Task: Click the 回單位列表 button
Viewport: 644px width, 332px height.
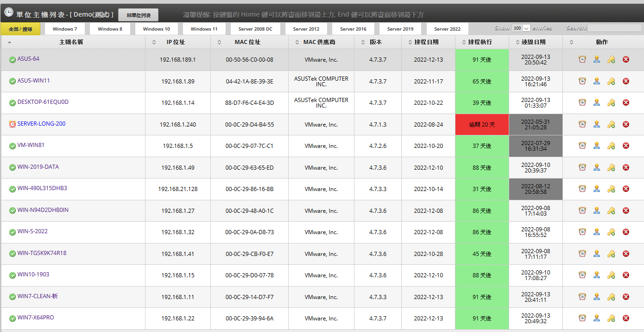Action: pos(138,15)
